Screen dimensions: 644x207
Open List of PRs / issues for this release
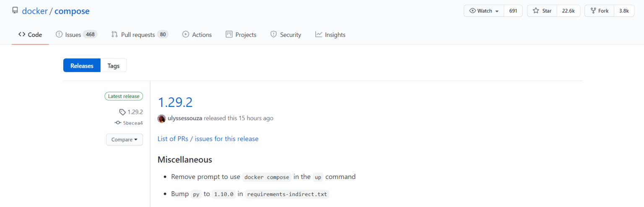point(208,139)
